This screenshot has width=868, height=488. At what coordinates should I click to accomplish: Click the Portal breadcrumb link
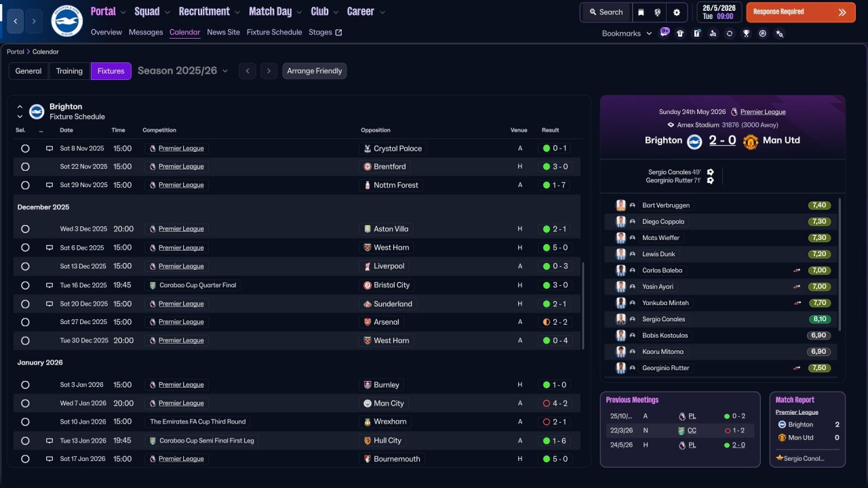[16, 52]
